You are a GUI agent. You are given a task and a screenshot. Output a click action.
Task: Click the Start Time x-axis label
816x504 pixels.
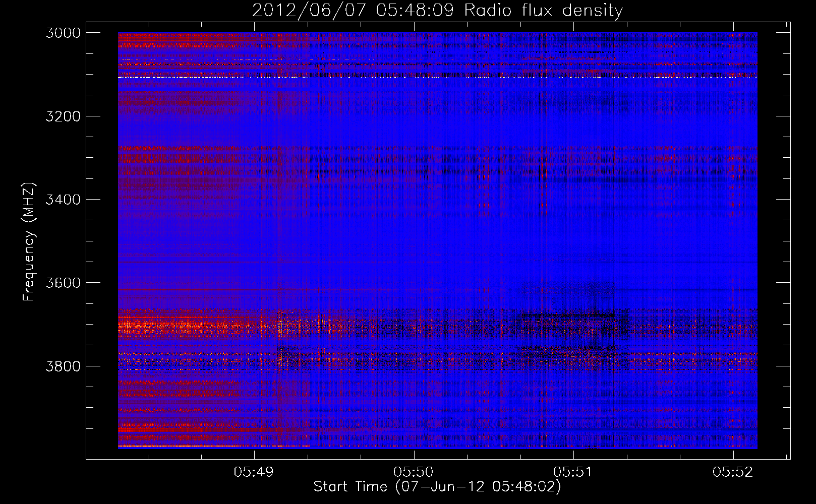click(437, 487)
